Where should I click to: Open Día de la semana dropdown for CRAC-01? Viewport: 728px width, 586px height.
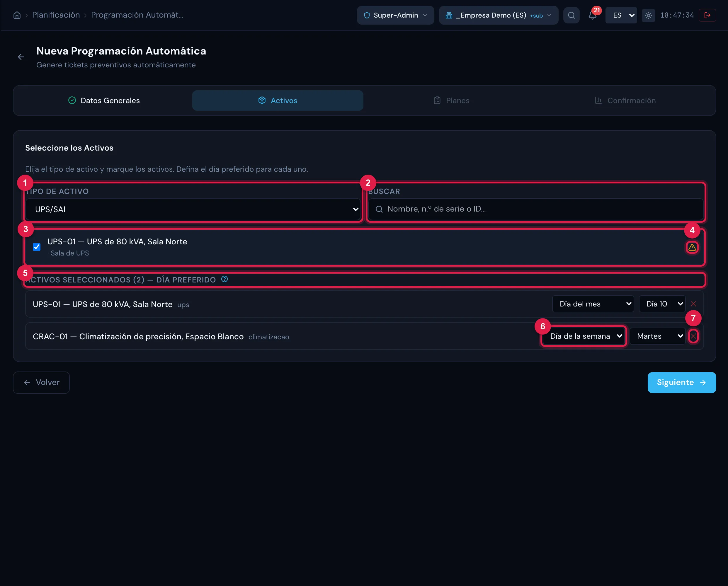[x=584, y=336]
